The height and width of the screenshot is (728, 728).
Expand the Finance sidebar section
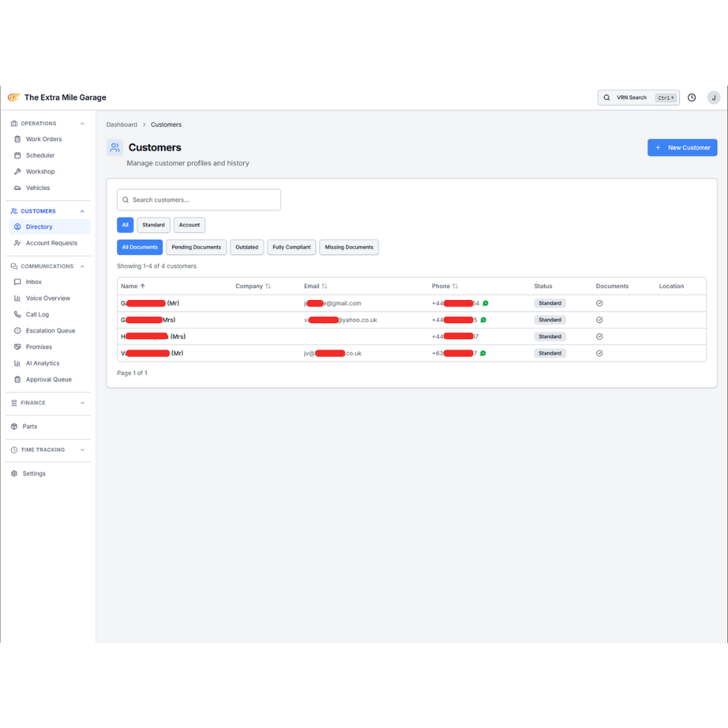(x=48, y=403)
